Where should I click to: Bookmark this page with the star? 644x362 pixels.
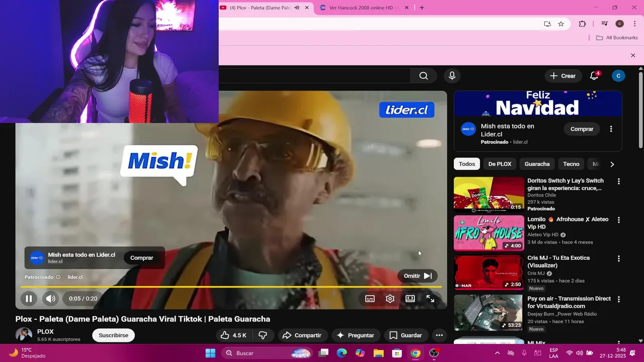click(561, 24)
